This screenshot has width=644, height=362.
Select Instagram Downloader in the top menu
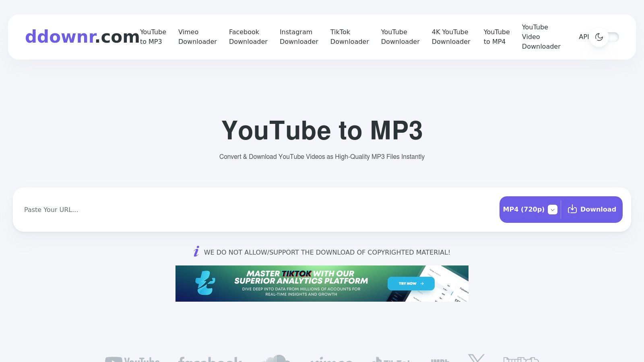299,37
